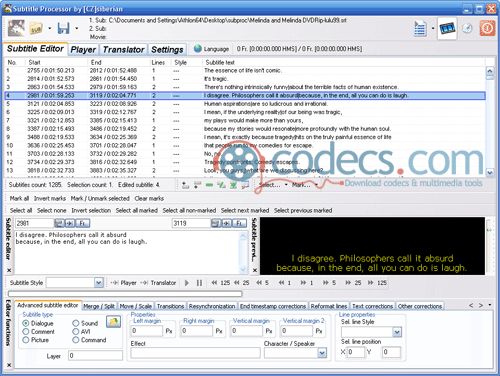
Task: Select the AVI subtitle type
Action: [81, 332]
